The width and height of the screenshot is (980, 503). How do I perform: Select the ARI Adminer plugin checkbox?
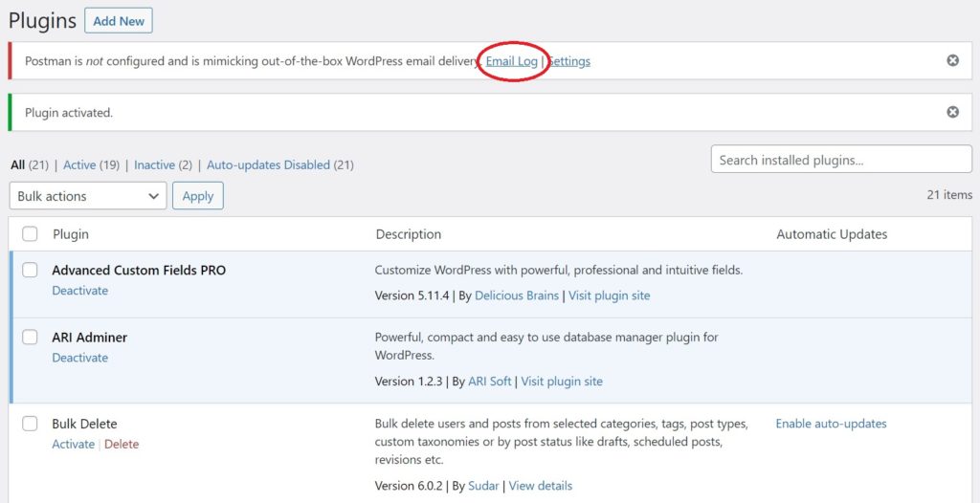point(30,338)
